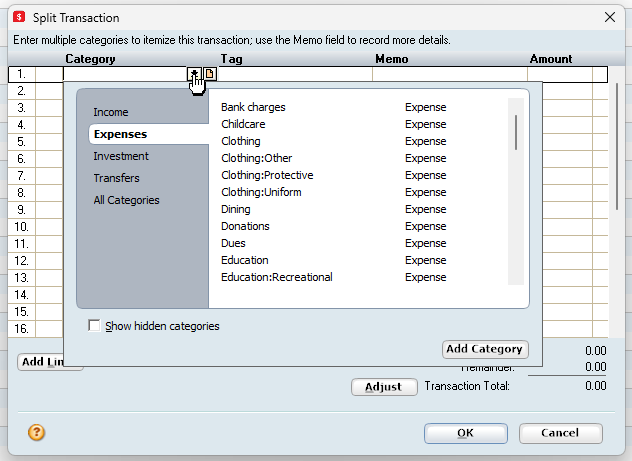Viewport: 632px width, 461px height.
Task: Click the Tag column header
Action: (x=231, y=59)
